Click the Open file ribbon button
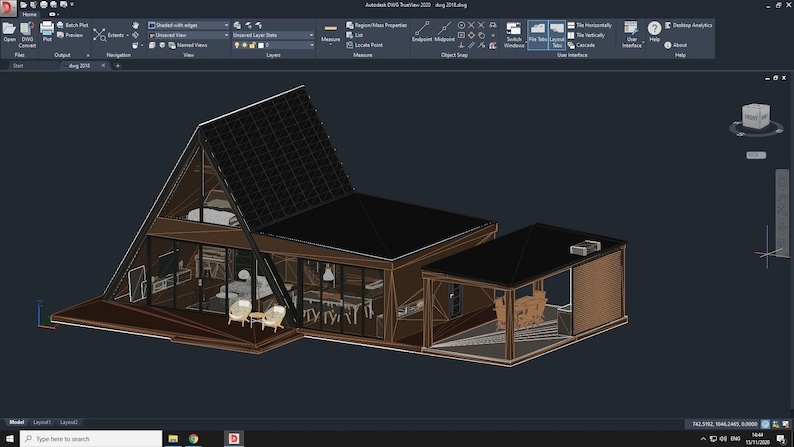This screenshot has height=447, width=794. [x=9, y=33]
